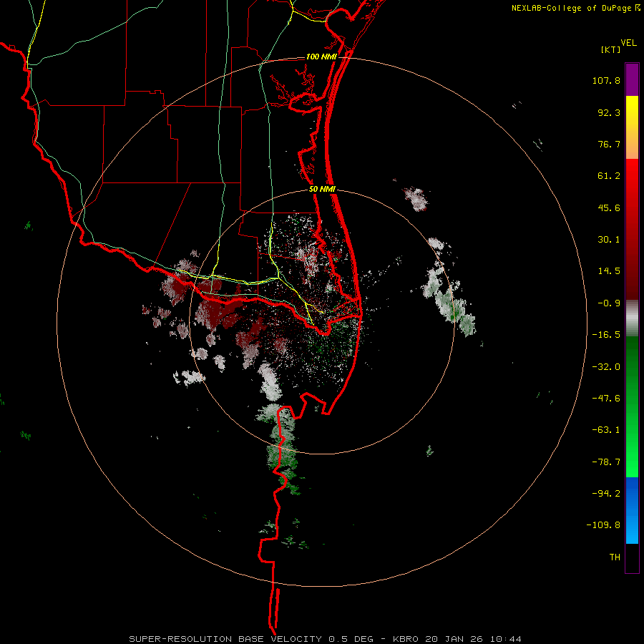Click the -63.1 velocity scale value
Viewport: 644px width, 644px height.
(606, 430)
